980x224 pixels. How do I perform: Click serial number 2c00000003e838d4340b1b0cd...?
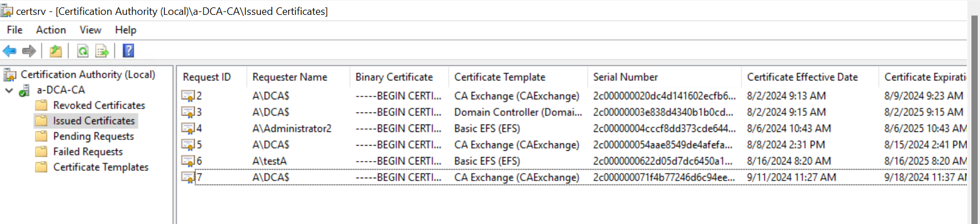pyautogui.click(x=663, y=113)
